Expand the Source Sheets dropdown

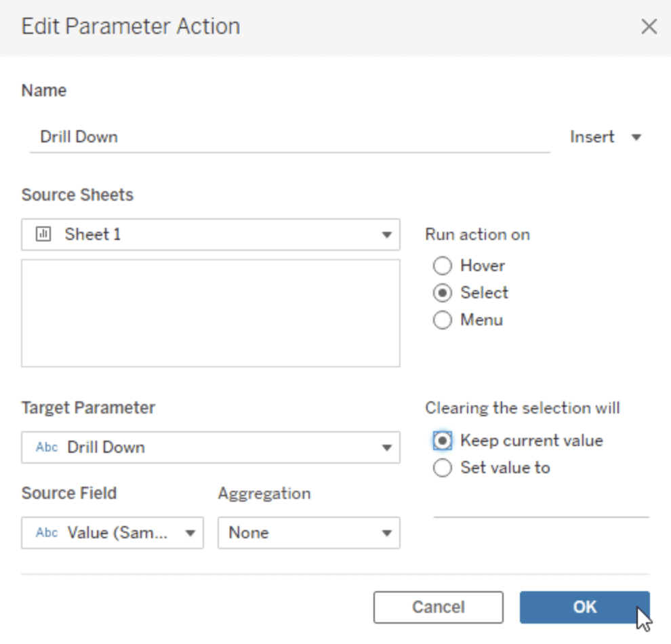coord(386,235)
